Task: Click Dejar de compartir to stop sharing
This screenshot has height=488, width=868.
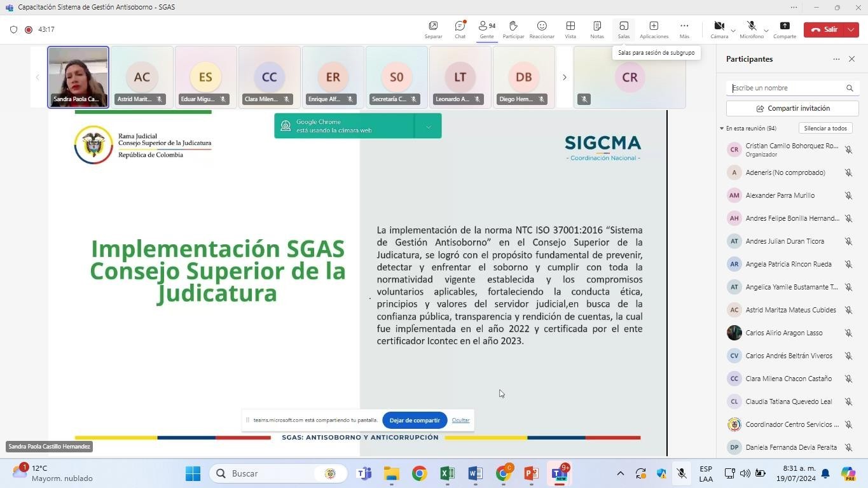Action: point(414,420)
